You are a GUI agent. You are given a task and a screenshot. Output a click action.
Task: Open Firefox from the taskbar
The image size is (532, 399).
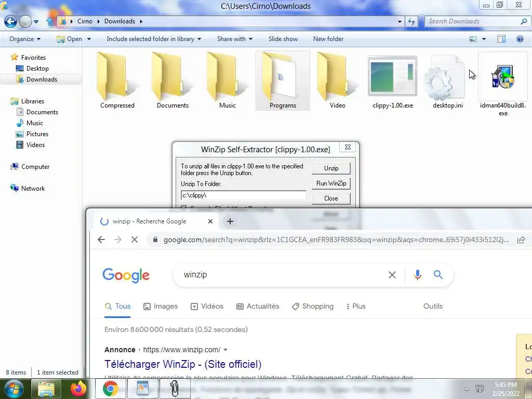(x=78, y=389)
